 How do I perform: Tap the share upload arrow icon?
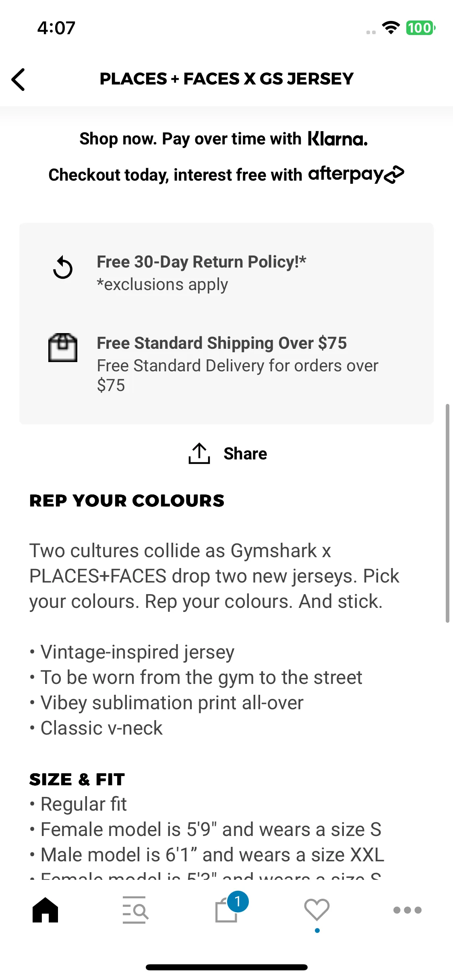coord(199,453)
